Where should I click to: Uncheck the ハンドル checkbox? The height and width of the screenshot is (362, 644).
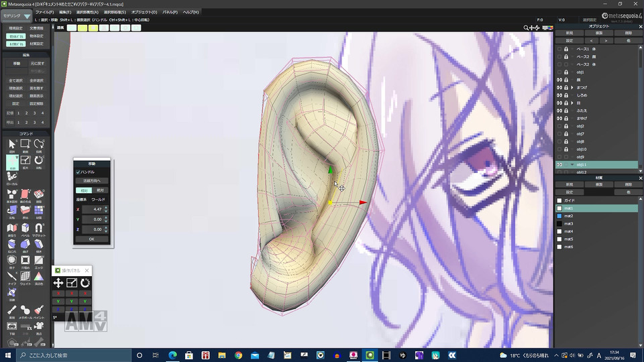coord(78,172)
